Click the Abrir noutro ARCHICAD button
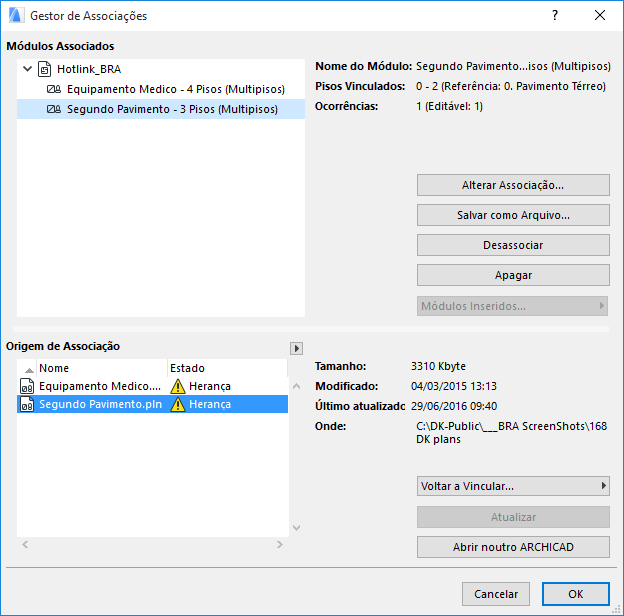624x616 pixels. 513,547
